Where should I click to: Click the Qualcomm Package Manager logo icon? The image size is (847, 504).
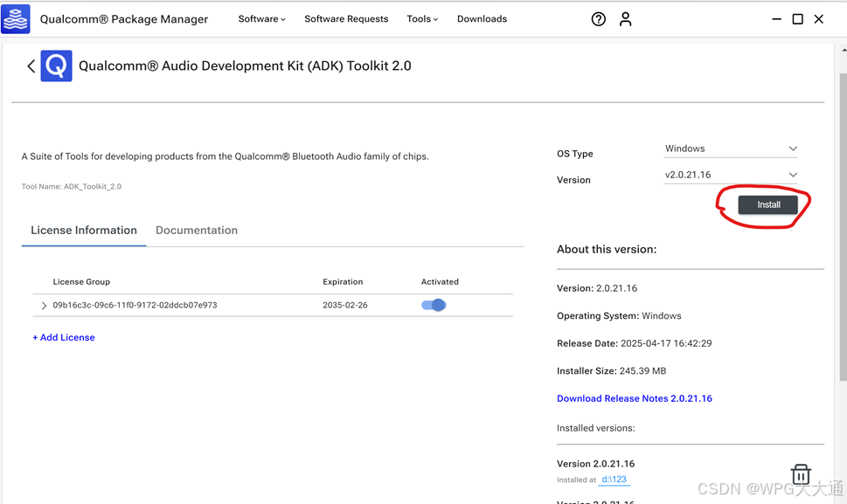[15, 19]
